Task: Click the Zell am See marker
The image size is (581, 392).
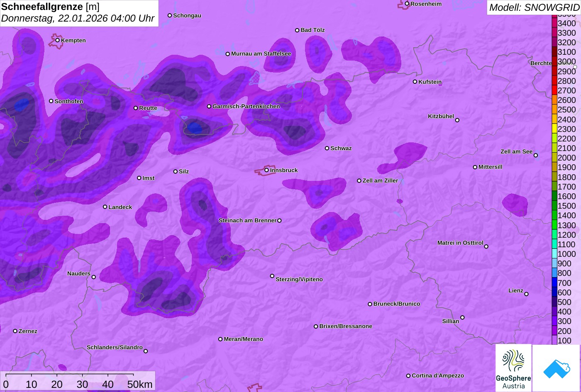Action: [536, 156]
